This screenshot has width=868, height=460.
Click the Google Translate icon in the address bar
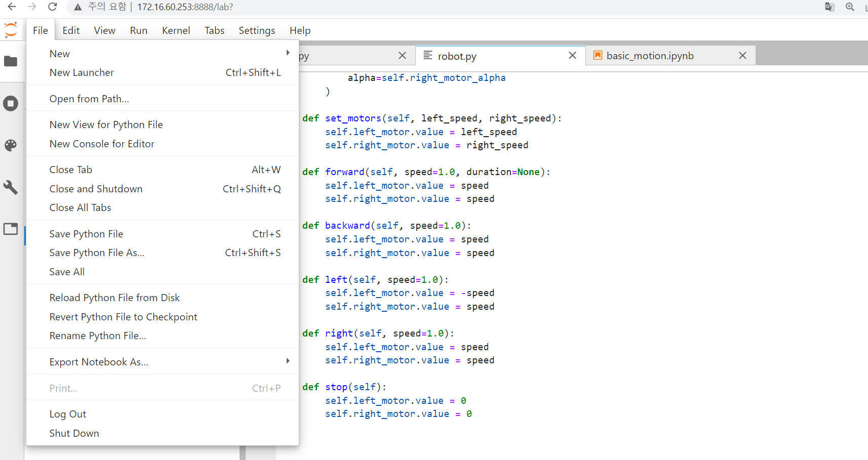coord(830,7)
